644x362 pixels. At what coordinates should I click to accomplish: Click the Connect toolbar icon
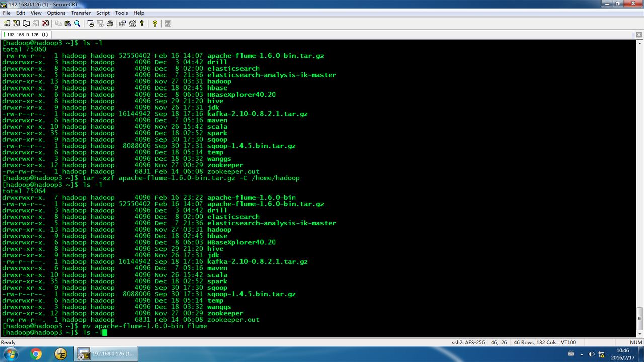[x=7, y=23]
